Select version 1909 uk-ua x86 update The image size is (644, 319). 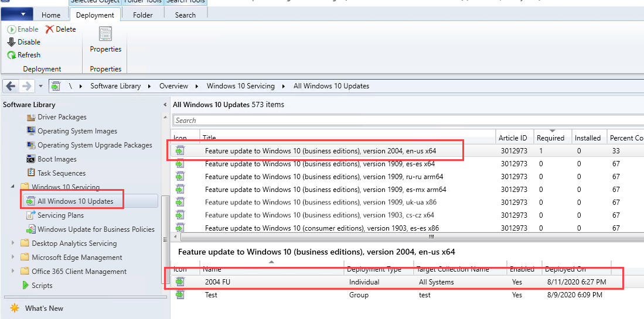pyautogui.click(x=407, y=202)
